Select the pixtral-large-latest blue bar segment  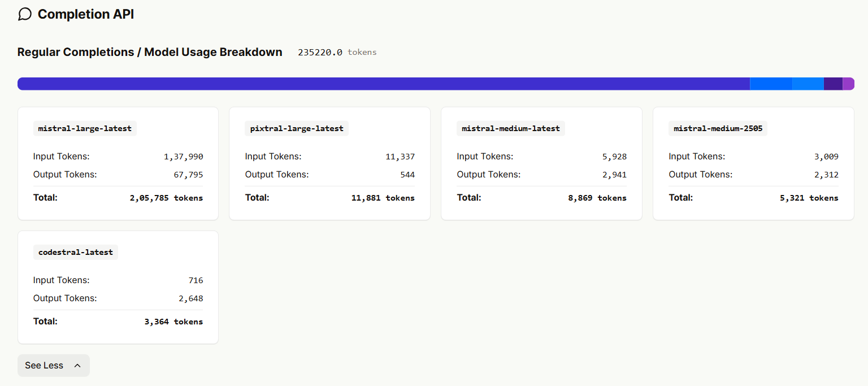tap(771, 84)
